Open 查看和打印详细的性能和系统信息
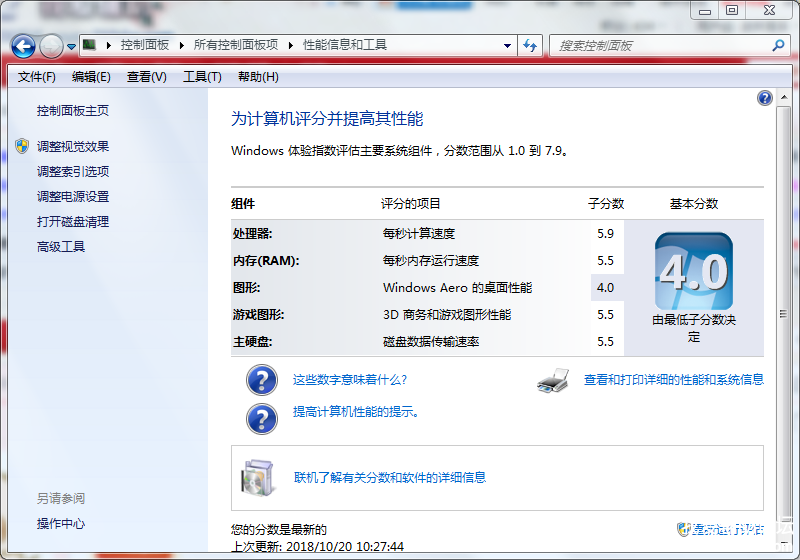 [673, 380]
